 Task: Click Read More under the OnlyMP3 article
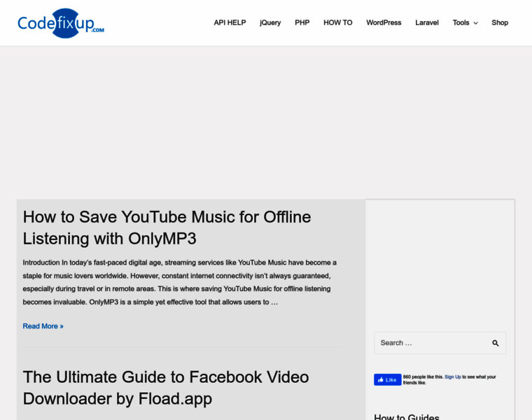(x=43, y=326)
